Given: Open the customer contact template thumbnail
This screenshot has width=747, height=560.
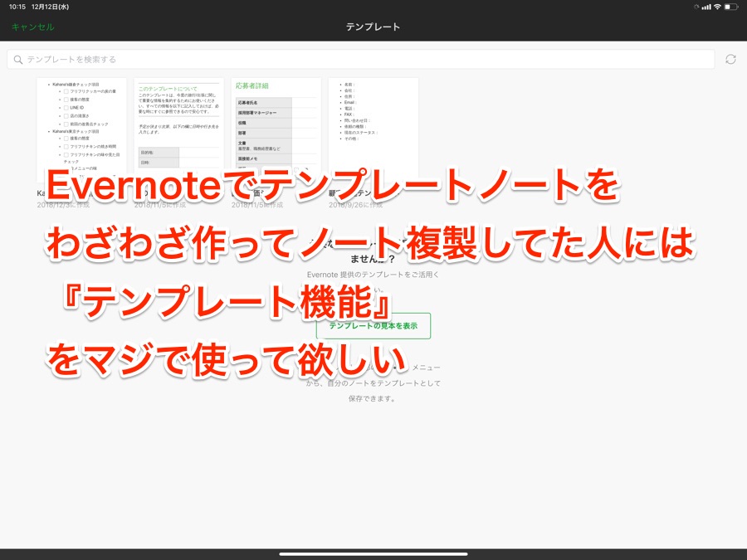Looking at the screenshot, I should [373, 130].
